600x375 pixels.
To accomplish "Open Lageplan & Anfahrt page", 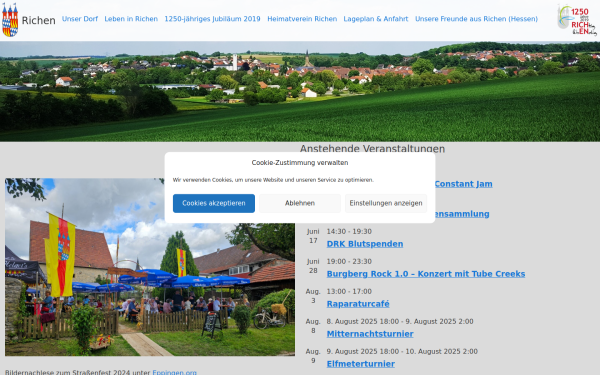I will point(376,19).
